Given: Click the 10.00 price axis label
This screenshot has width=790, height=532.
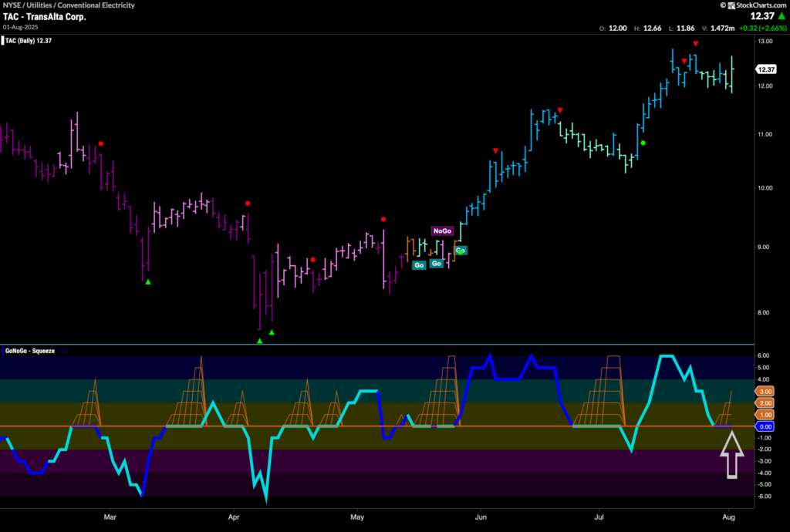Looking at the screenshot, I should [x=765, y=187].
